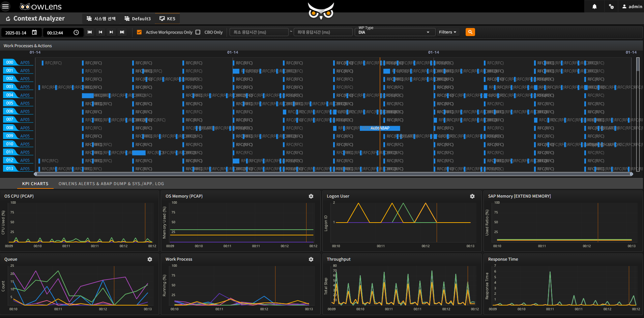This screenshot has height=318, width=644.
Task: Open the KPI CHARTS tab
Action: tap(35, 184)
